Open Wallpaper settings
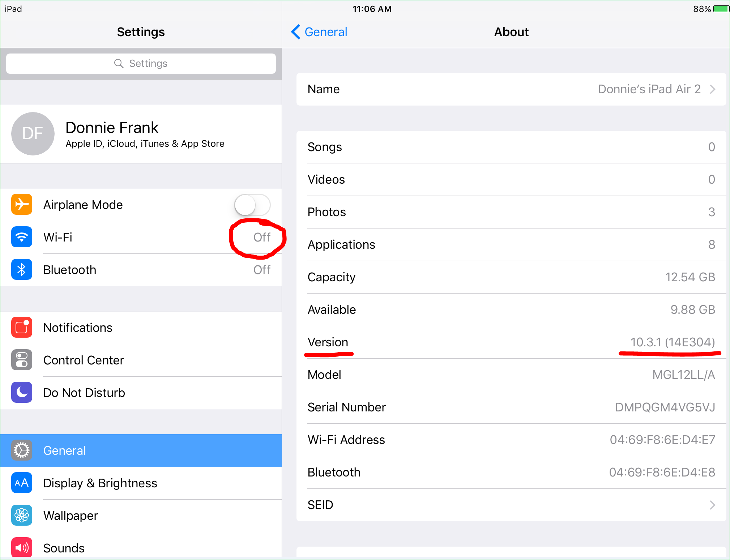Screen dimensions: 730x560 [x=141, y=516]
